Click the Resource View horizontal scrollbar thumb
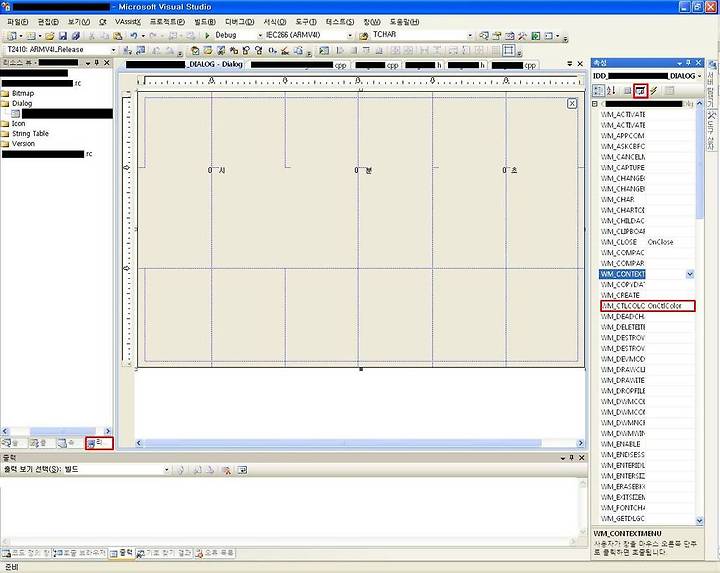Image resolution: width=720 pixels, height=573 pixels. click(x=63, y=431)
